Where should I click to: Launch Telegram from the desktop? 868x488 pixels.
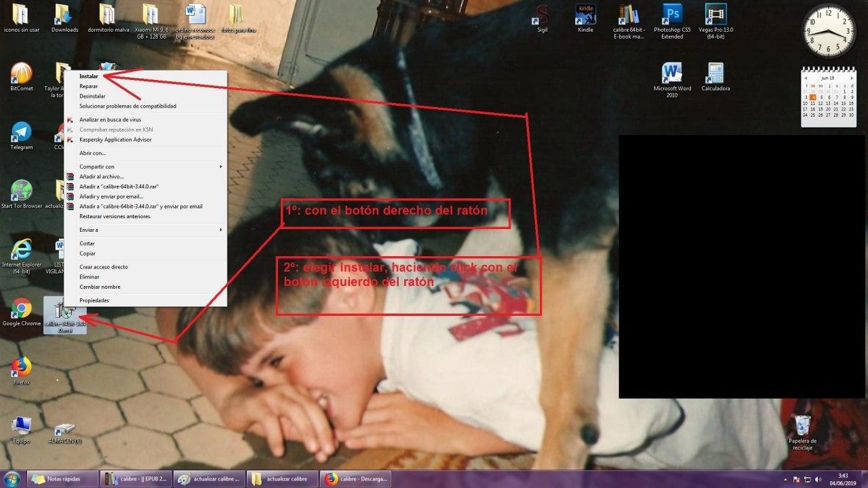pyautogui.click(x=22, y=136)
